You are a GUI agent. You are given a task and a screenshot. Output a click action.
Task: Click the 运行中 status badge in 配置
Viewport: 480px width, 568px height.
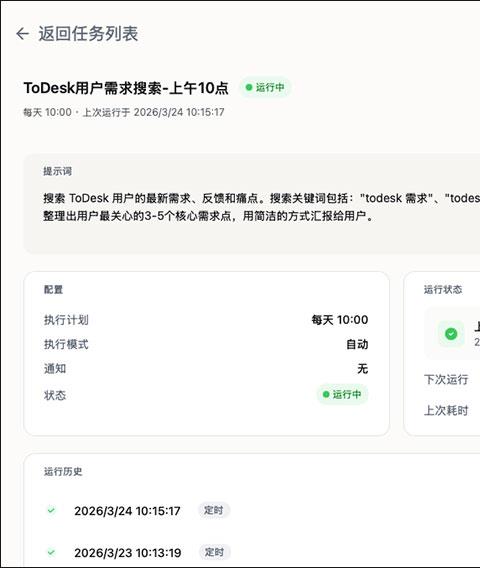[x=342, y=394]
